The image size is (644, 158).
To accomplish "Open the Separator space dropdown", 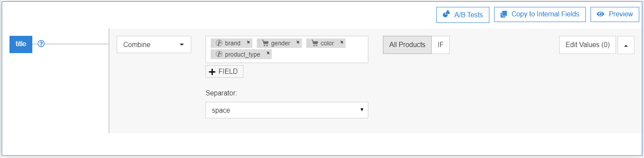I will 287,110.
